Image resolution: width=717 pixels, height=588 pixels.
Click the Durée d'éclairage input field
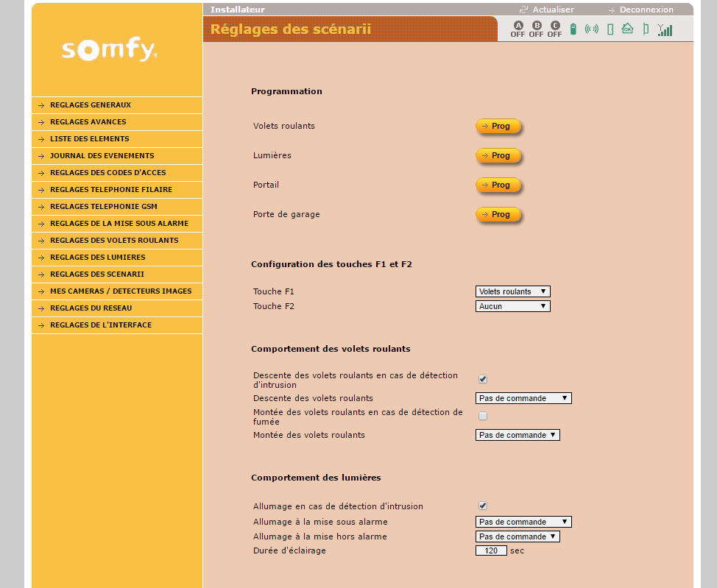[x=491, y=550]
